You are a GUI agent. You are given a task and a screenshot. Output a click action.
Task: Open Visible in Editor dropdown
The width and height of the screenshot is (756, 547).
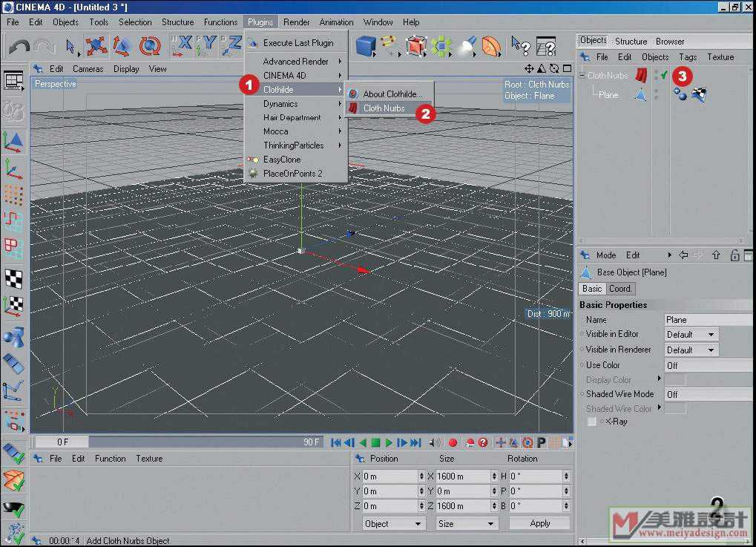click(x=691, y=334)
